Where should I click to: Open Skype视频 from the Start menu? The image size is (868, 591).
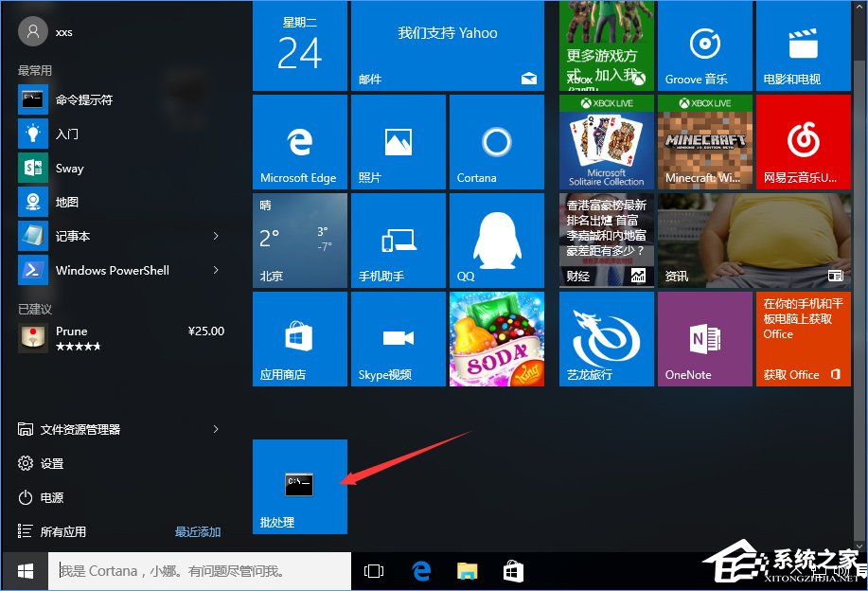coord(398,339)
